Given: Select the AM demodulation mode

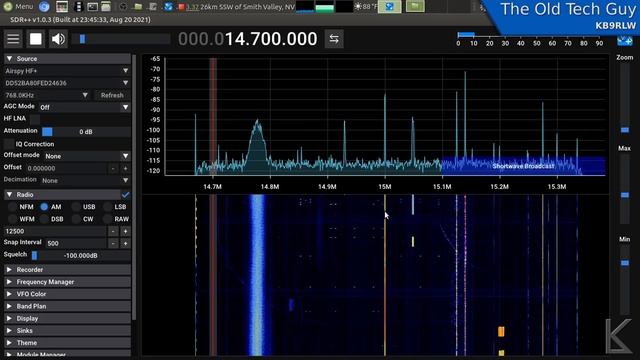Looking at the screenshot, I should click(x=51, y=207).
